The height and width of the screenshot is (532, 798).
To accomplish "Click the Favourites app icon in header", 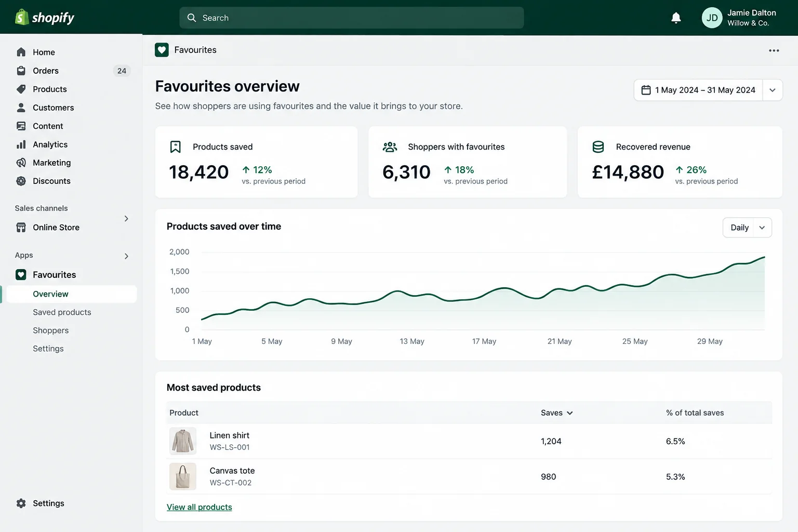I will [162, 50].
